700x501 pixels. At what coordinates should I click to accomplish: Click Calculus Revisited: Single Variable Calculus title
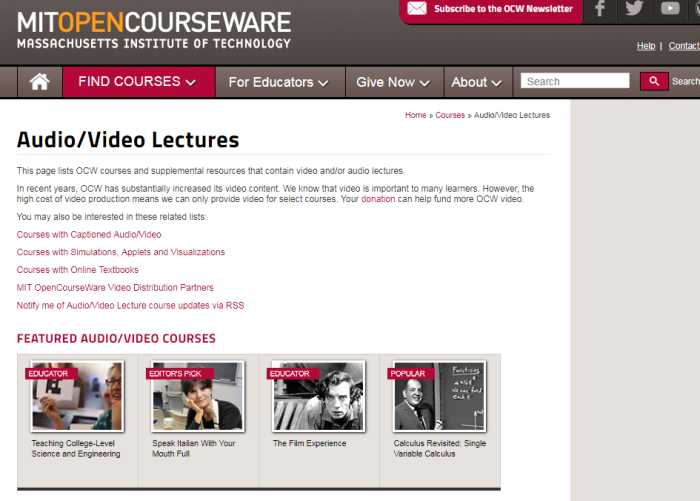(x=440, y=448)
